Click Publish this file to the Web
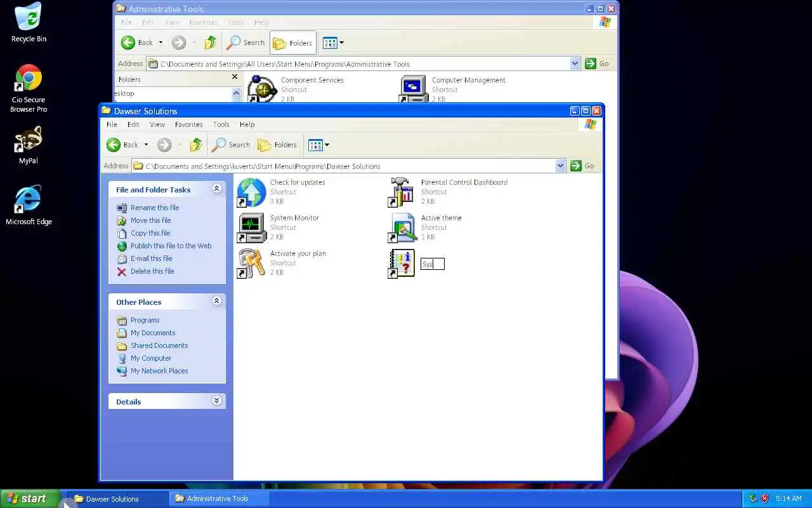The height and width of the screenshot is (508, 812). [x=171, y=246]
